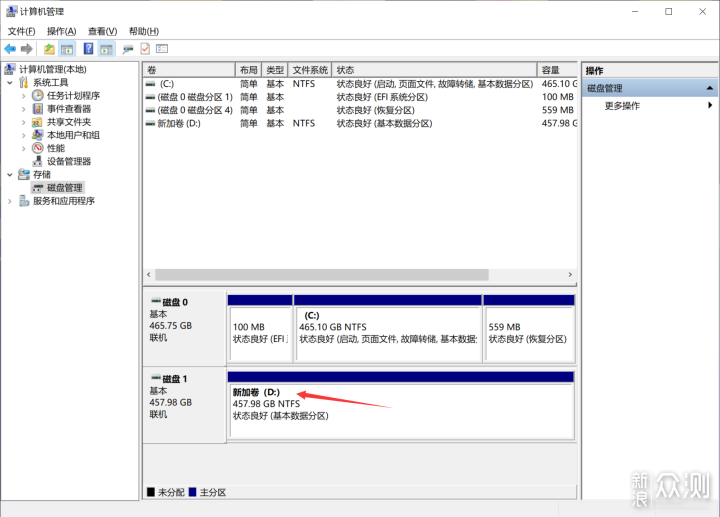
Task: Select the (磁盘 0 磁盘分区 1) volume row
Action: point(360,97)
